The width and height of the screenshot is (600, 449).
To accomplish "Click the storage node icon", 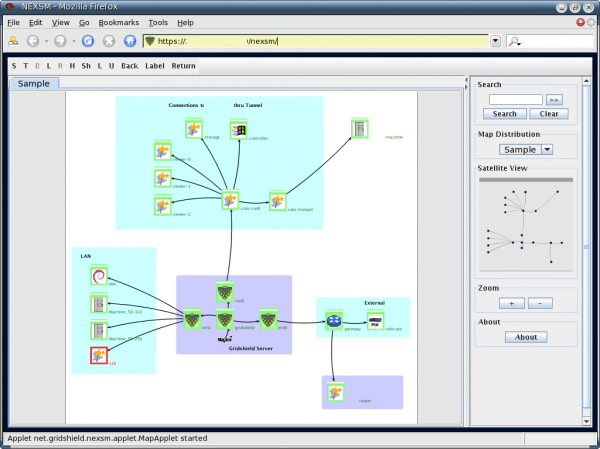I will [194, 129].
